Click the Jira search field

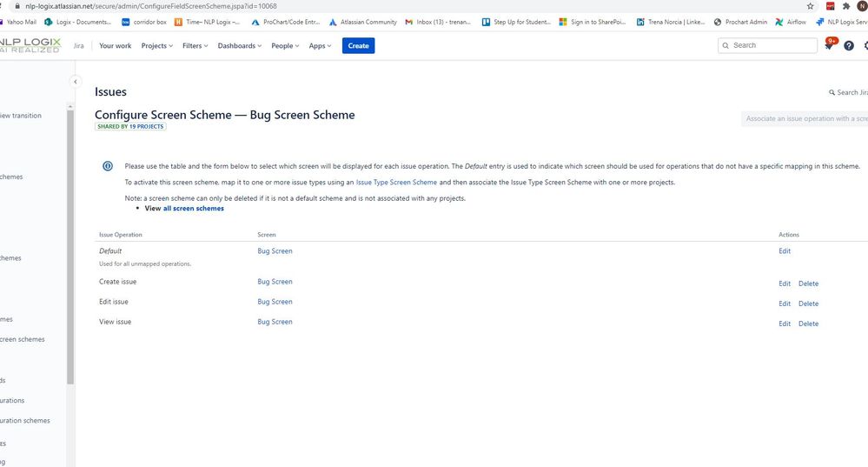(767, 45)
